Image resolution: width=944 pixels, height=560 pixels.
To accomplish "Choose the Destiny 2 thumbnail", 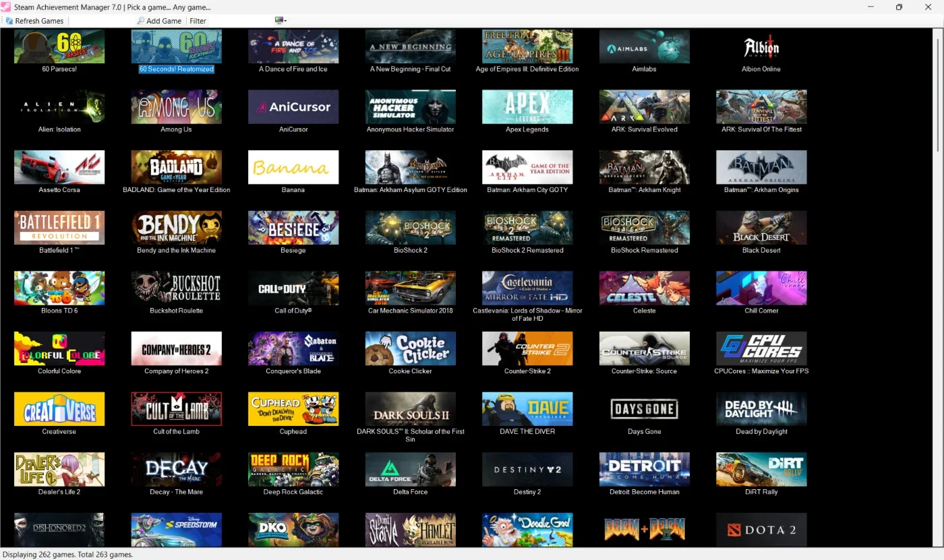I will (x=527, y=470).
